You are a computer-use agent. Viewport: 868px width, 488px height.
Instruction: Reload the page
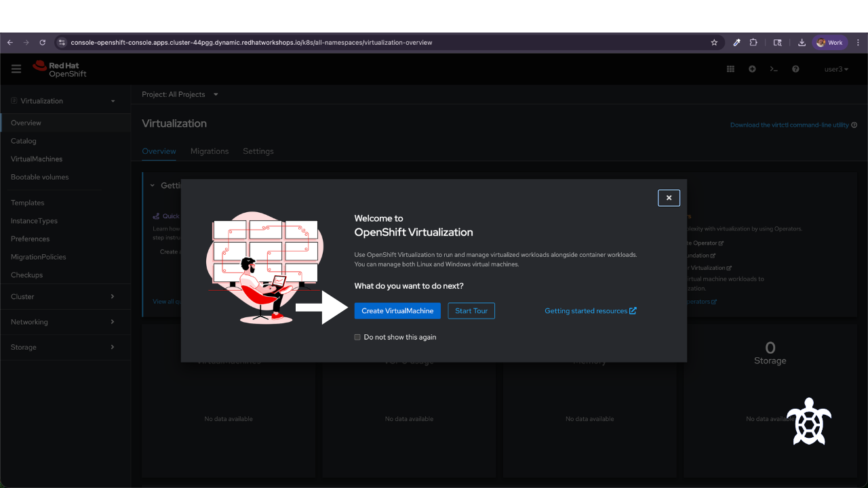[43, 42]
